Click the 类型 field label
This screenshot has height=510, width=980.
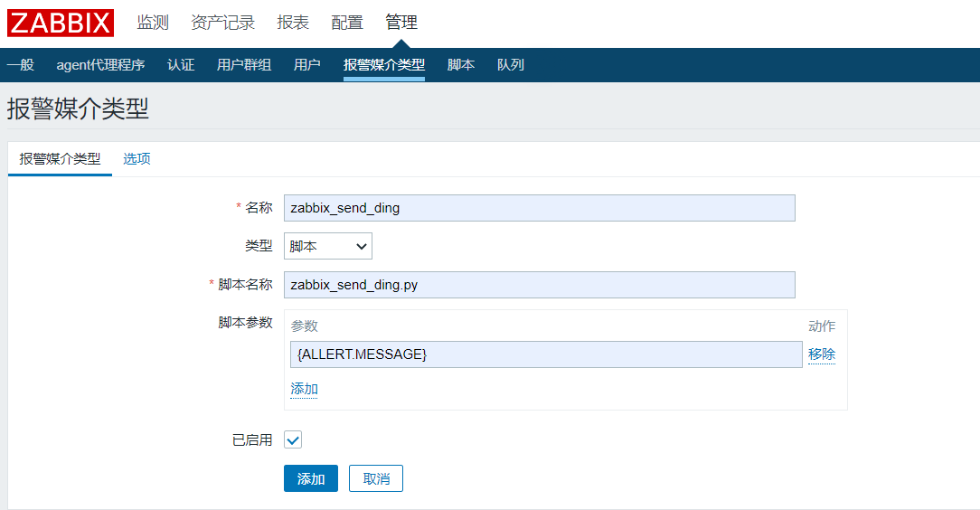click(259, 246)
